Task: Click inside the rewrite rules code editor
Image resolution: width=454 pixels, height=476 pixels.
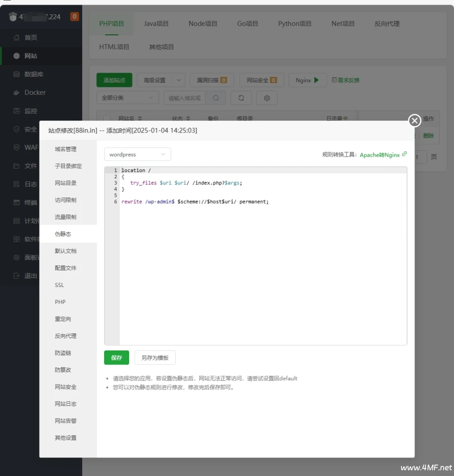Action: pos(263,270)
